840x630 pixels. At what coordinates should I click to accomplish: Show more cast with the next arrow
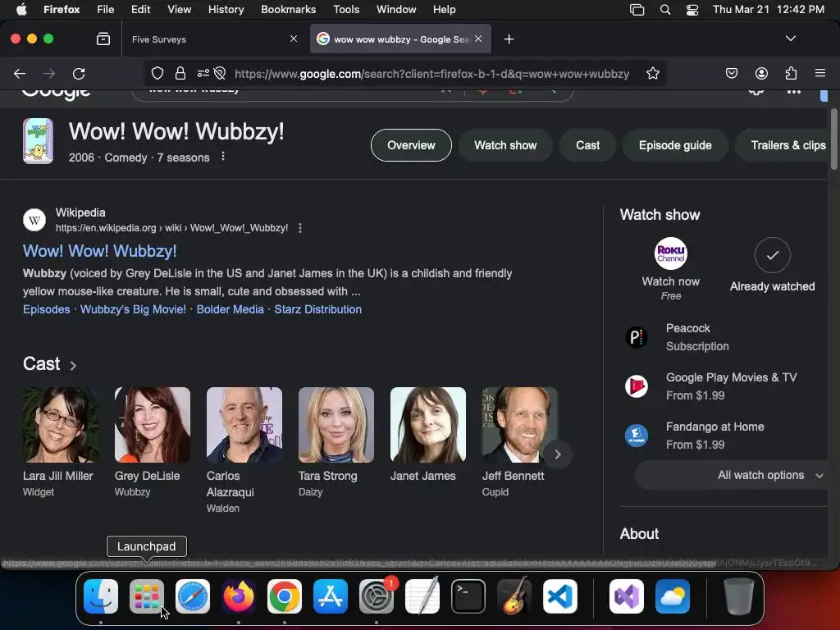558,454
